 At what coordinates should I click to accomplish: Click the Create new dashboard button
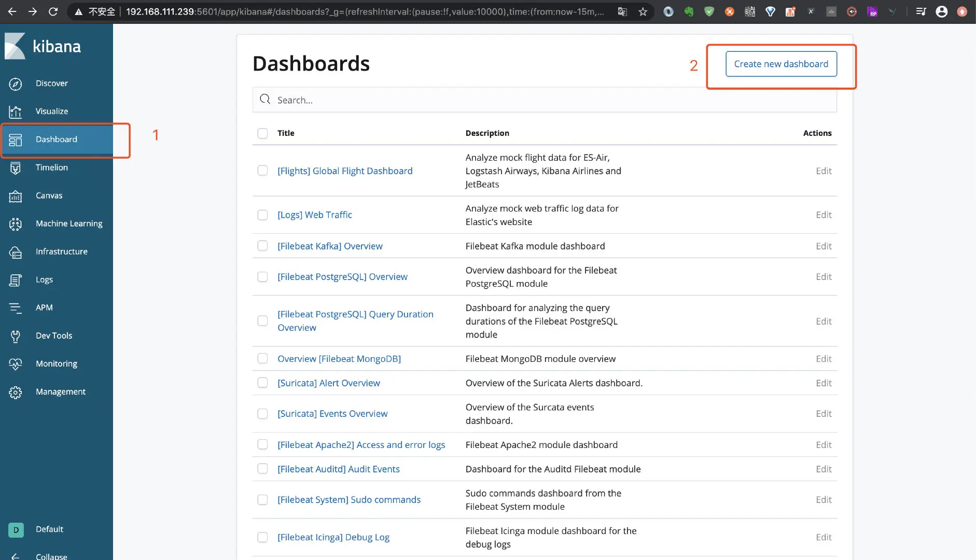pyautogui.click(x=781, y=64)
